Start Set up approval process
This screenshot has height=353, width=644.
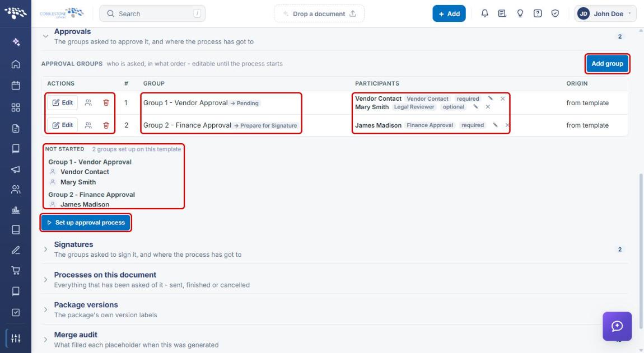click(86, 223)
